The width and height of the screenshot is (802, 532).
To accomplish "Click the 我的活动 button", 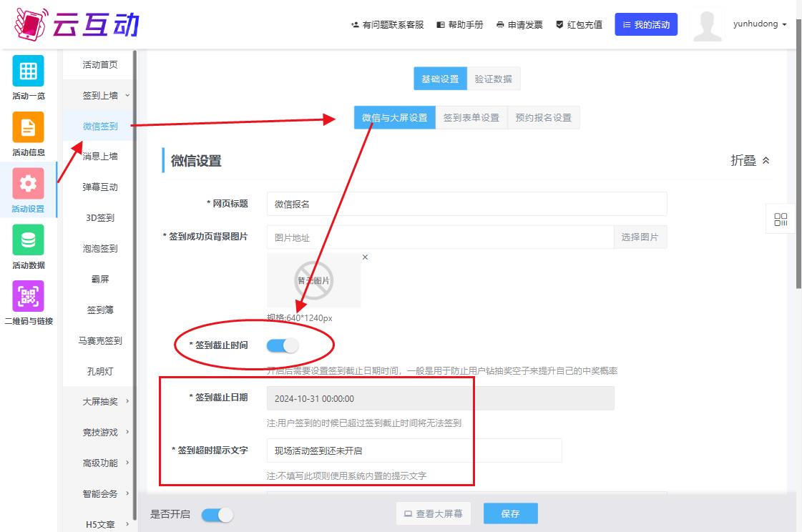I will [x=645, y=25].
